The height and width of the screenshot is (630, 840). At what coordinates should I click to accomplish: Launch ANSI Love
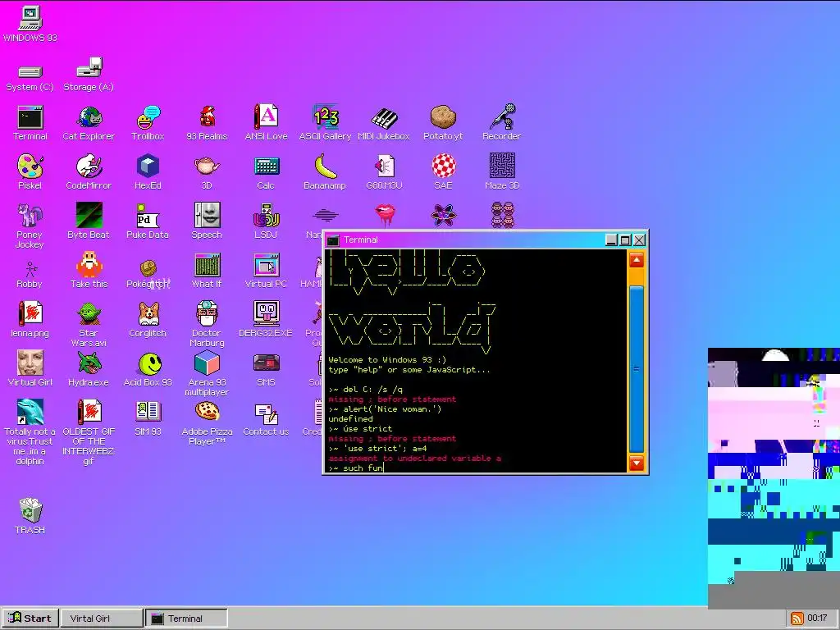point(266,123)
